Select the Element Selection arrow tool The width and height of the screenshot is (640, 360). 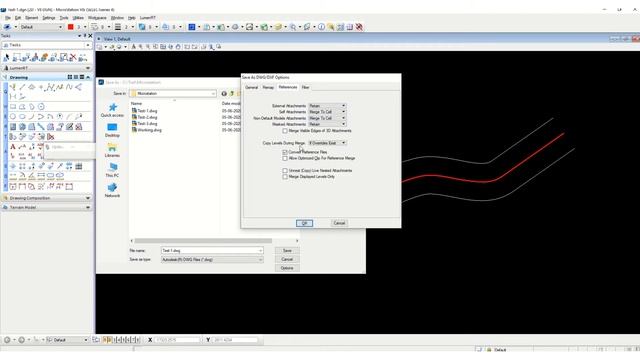6,58
